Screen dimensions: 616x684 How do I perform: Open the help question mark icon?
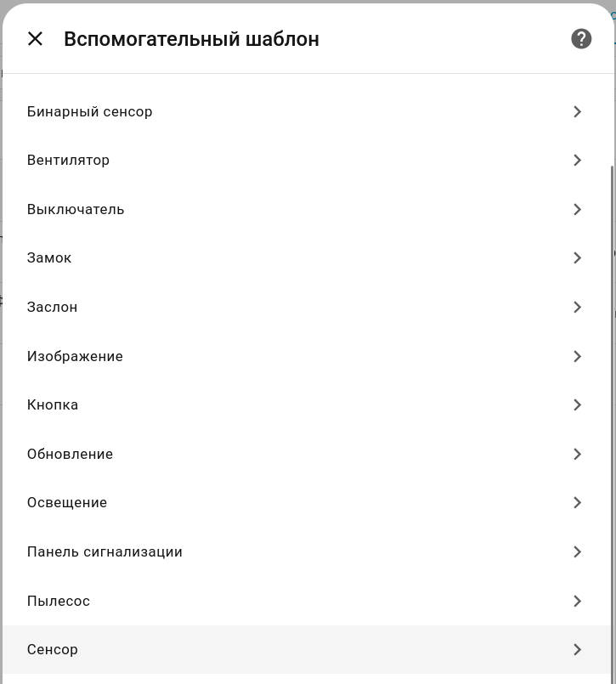pos(581,38)
